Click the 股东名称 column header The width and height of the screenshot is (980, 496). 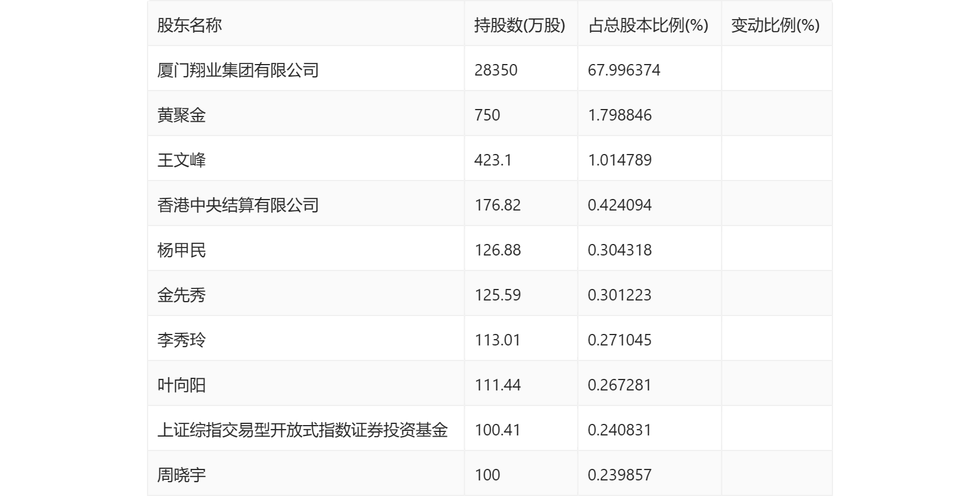pos(190,25)
